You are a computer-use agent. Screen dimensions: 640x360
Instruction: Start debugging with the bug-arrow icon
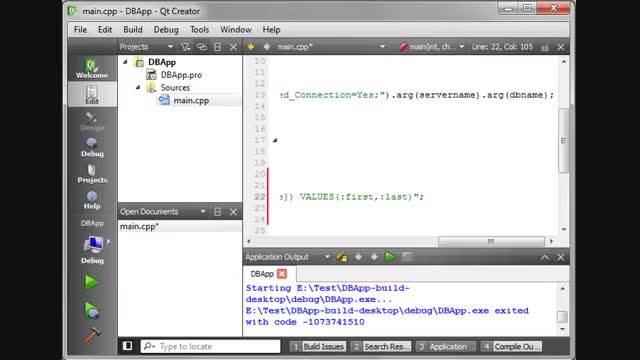92,310
